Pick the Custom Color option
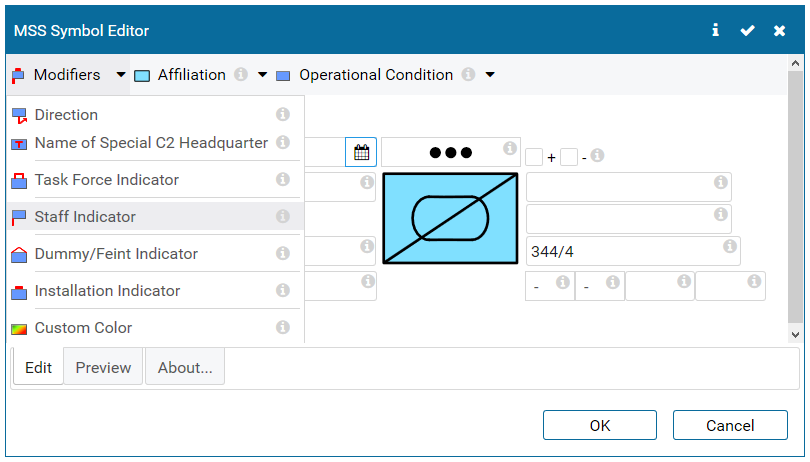Screen dimensions: 810x462 click(83, 328)
